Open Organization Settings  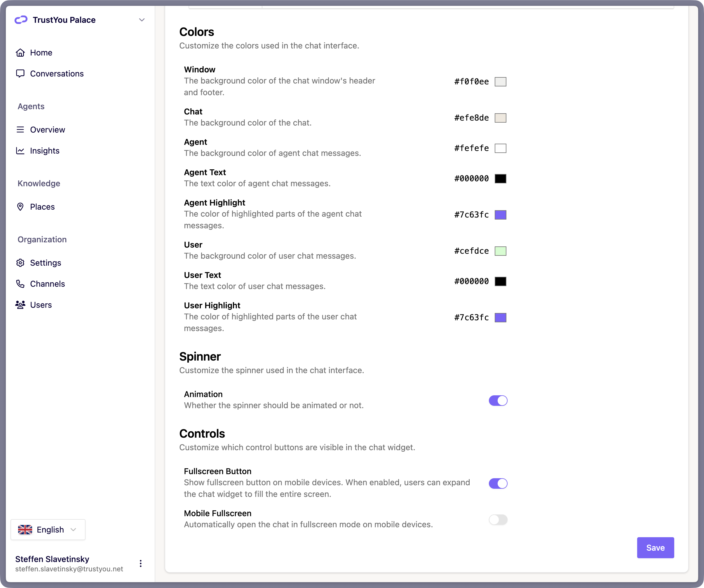46,263
